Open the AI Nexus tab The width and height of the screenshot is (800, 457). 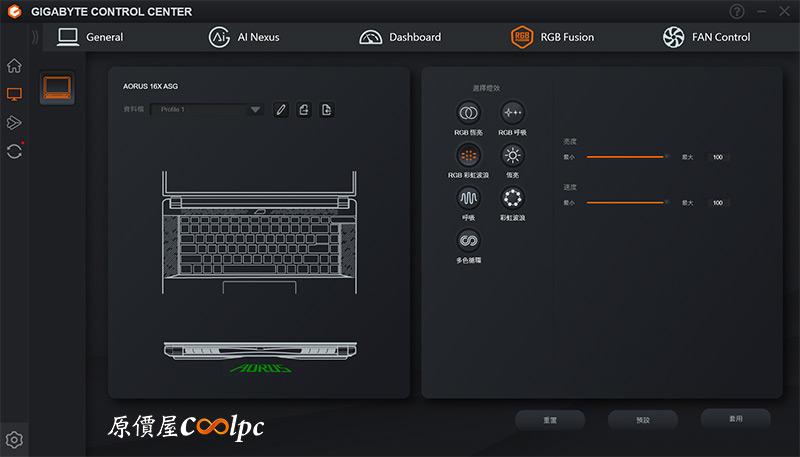tap(244, 37)
